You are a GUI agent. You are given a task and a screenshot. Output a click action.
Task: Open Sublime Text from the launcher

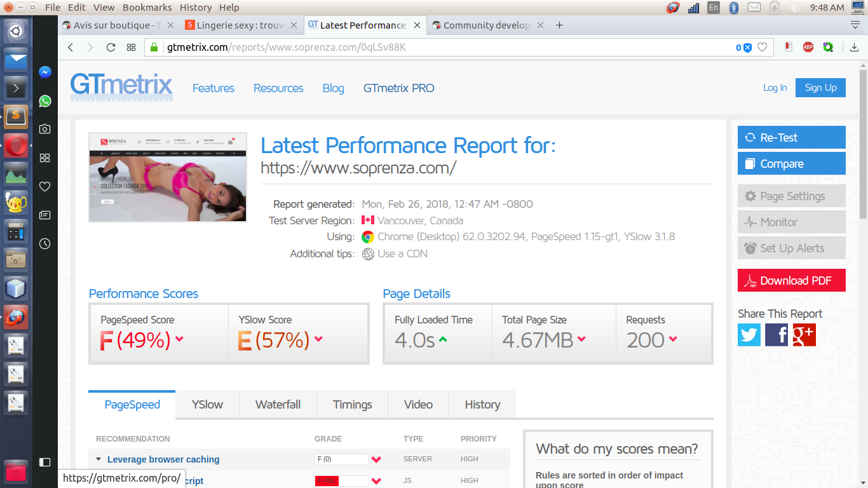[x=16, y=116]
